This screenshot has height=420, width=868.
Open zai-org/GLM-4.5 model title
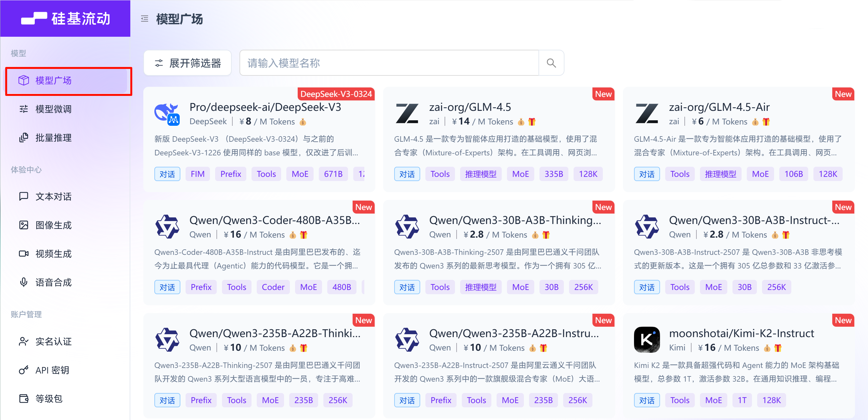coord(470,107)
